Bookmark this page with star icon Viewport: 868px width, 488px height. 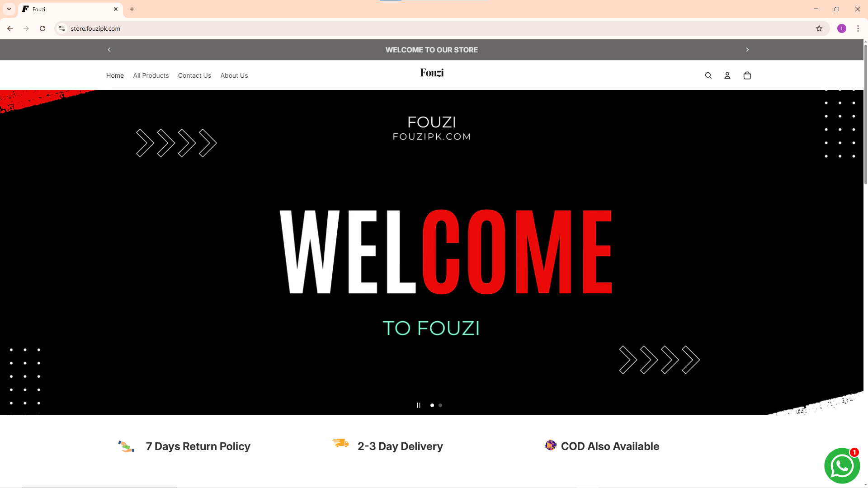pyautogui.click(x=819, y=28)
